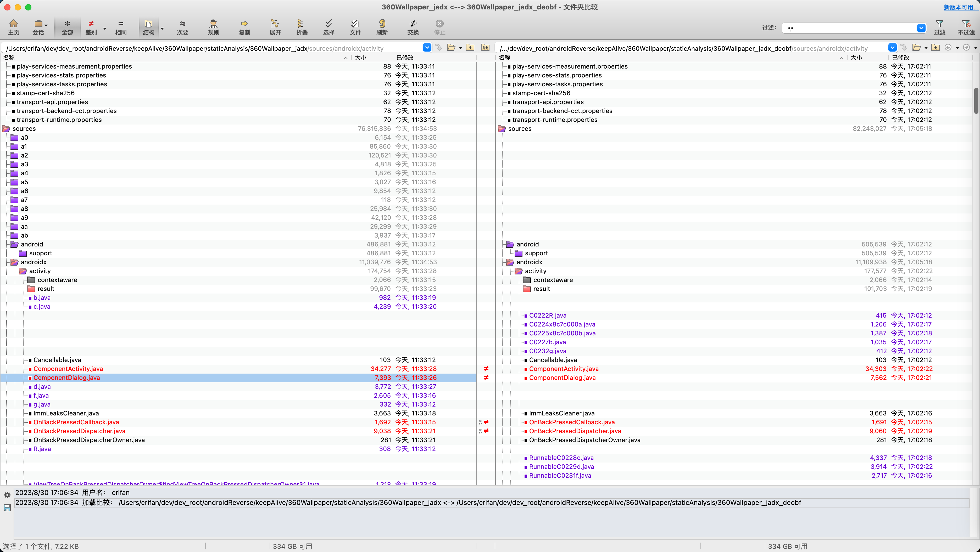Viewport: 980px width, 552px height.
Task: Click the right pane back navigation arrow
Action: tap(948, 48)
